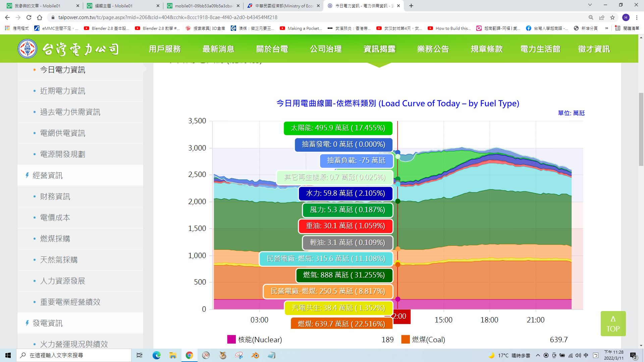644x362 pixels.
Task: Open 業務公告 menu
Action: point(433,49)
